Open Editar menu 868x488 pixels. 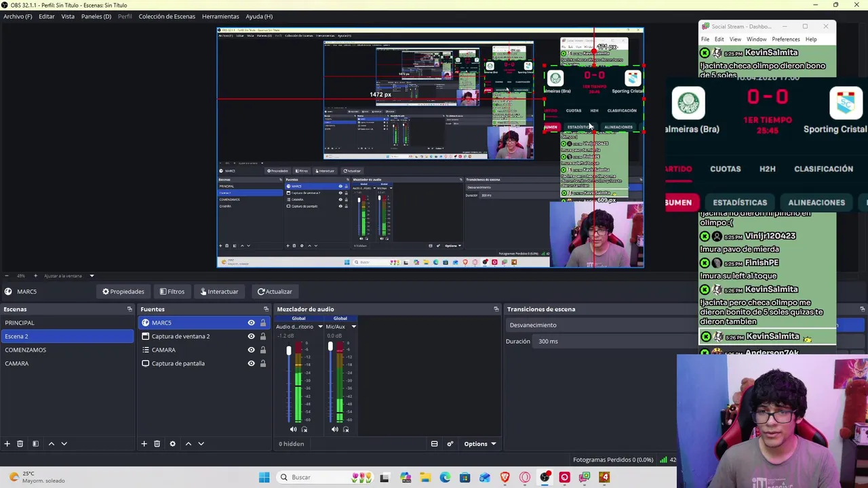(x=47, y=16)
